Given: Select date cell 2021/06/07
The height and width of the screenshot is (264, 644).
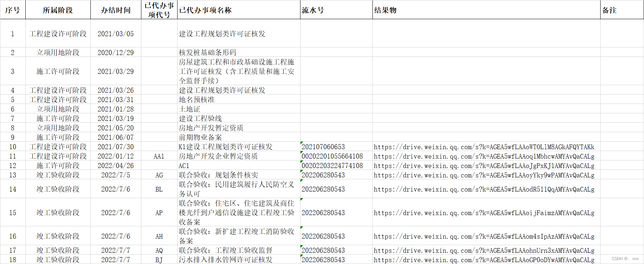Looking at the screenshot, I should (x=116, y=137).
